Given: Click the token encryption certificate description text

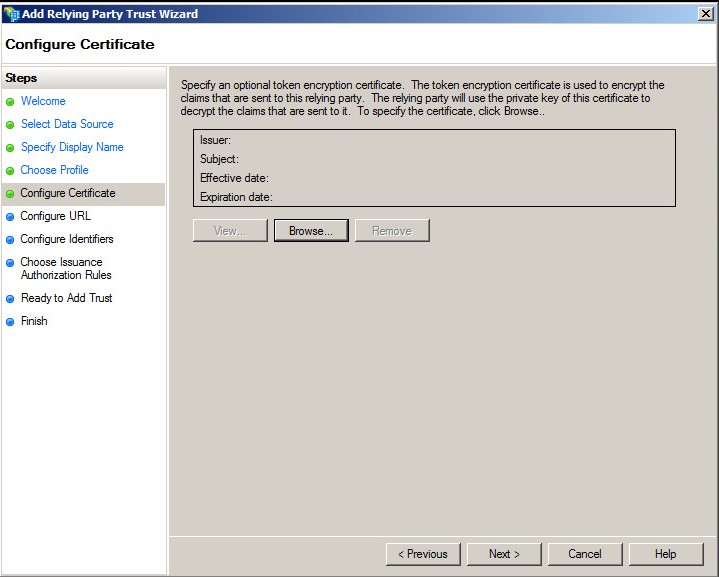Looking at the screenshot, I should pos(422,98).
